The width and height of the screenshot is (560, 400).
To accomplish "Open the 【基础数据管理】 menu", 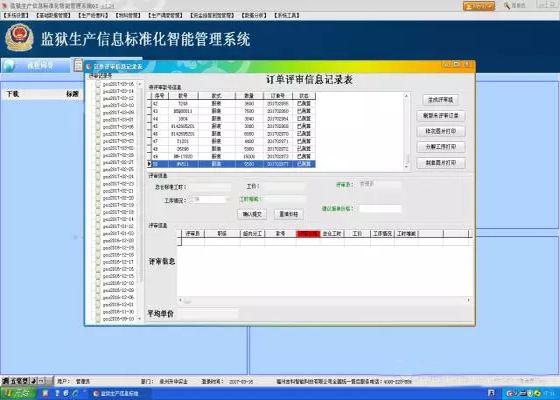I will coord(53,15).
